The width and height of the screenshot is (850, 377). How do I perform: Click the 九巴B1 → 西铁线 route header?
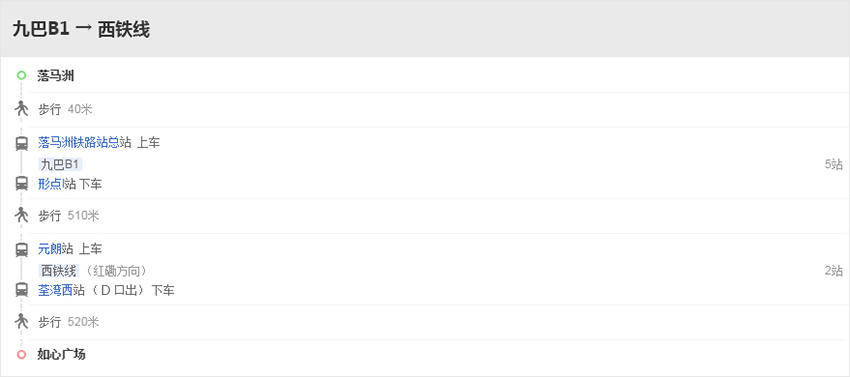pos(81,29)
